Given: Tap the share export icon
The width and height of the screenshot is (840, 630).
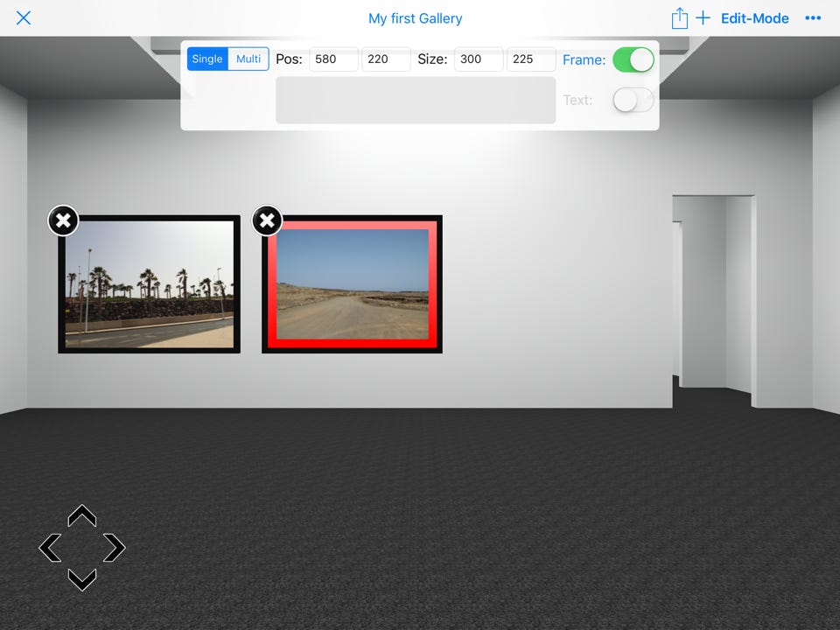Looking at the screenshot, I should tap(679, 18).
